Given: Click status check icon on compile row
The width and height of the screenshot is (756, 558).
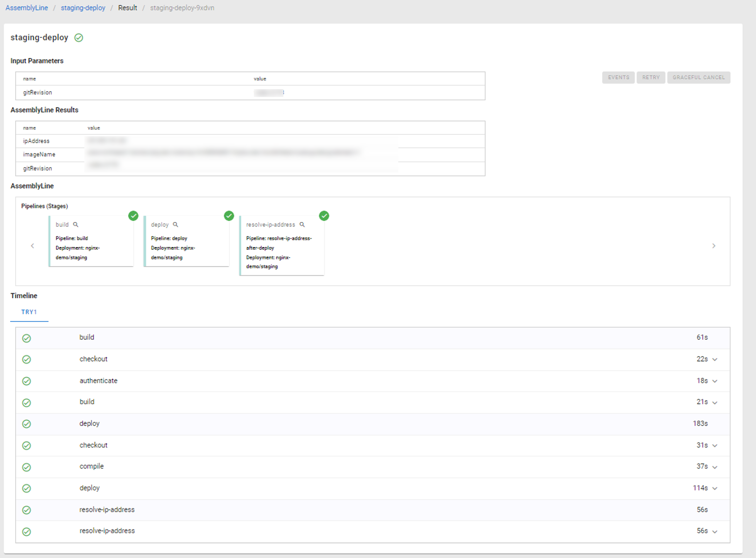Looking at the screenshot, I should click(x=27, y=467).
